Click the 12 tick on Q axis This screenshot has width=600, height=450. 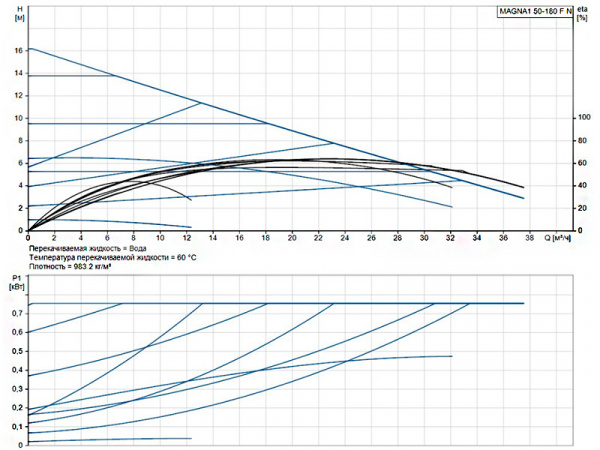pyautogui.click(x=187, y=239)
